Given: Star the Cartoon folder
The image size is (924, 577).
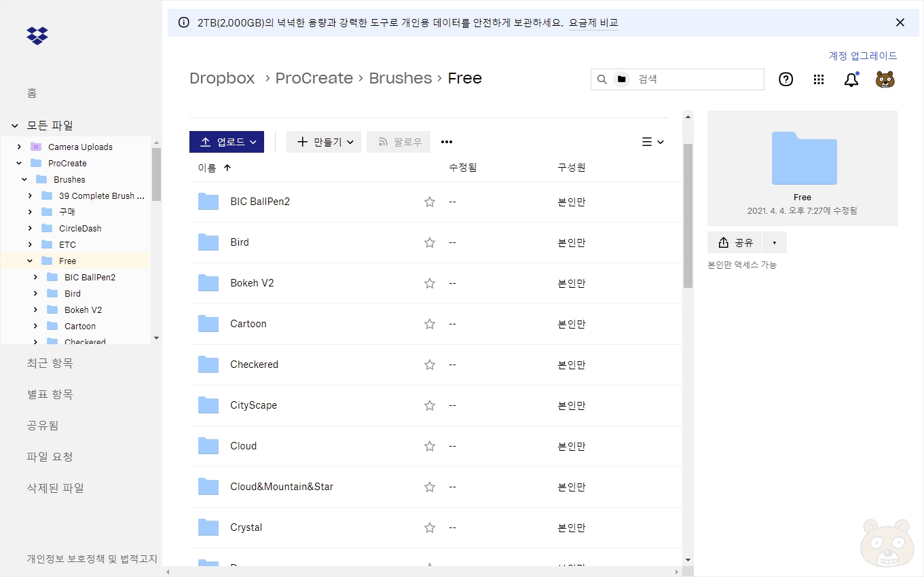Looking at the screenshot, I should pyautogui.click(x=429, y=324).
